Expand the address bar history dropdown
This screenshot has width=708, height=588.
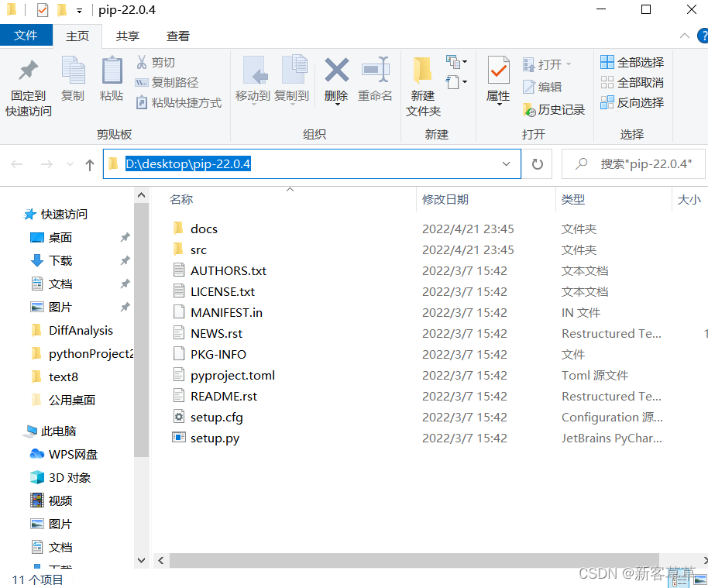(x=506, y=164)
